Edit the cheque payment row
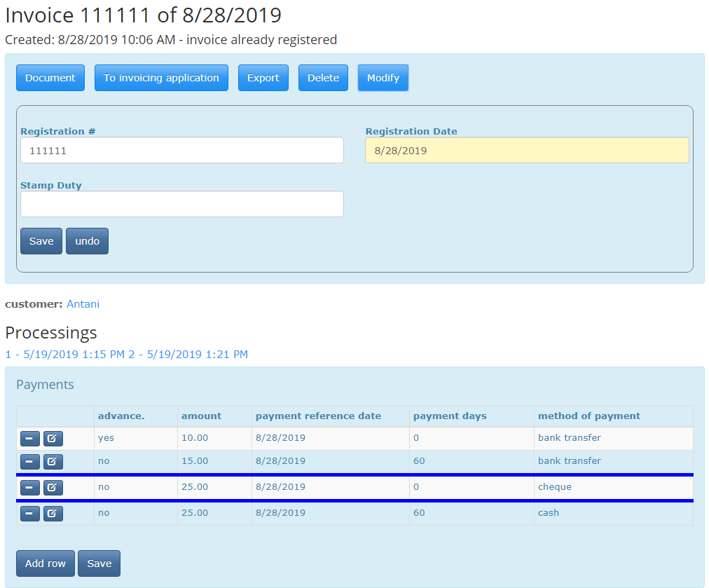This screenshot has width=709, height=588. click(x=53, y=488)
